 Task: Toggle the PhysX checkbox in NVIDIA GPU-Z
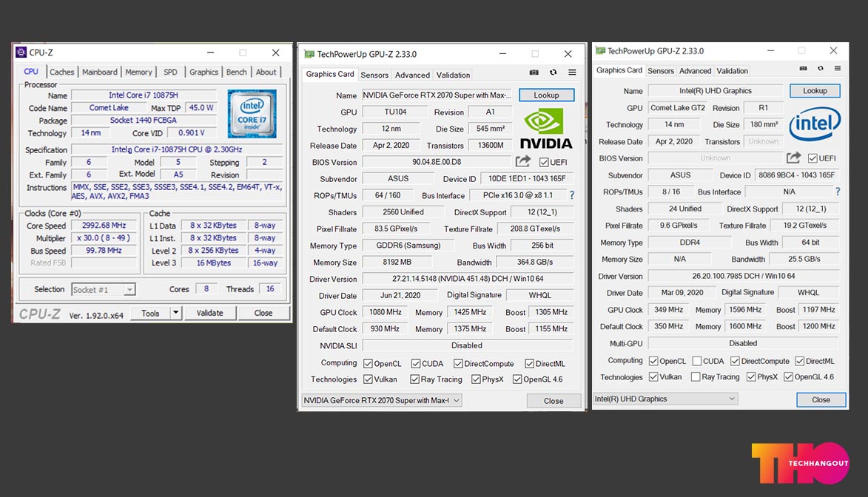476,379
